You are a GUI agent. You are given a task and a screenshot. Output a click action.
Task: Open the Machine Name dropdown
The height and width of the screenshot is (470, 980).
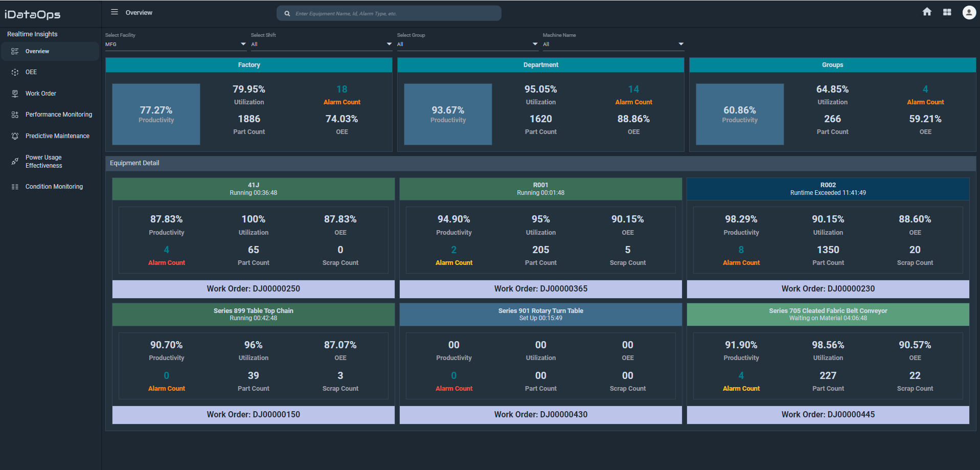coord(681,44)
